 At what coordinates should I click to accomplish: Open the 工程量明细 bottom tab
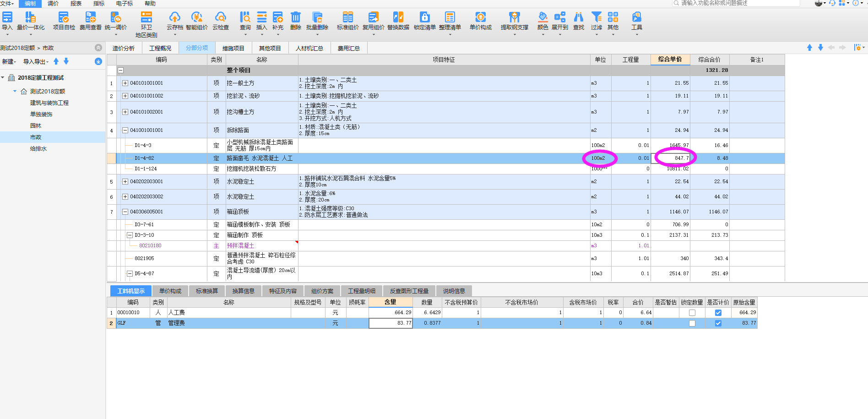pyautogui.click(x=362, y=291)
